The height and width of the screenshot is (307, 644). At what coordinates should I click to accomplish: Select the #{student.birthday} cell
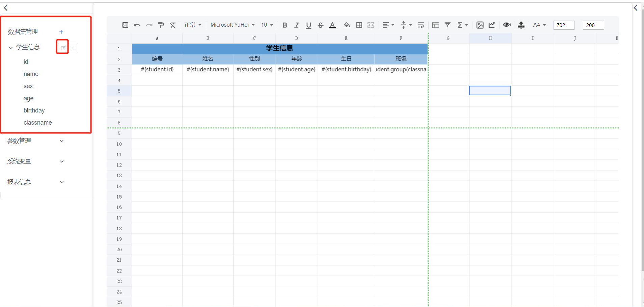[346, 70]
